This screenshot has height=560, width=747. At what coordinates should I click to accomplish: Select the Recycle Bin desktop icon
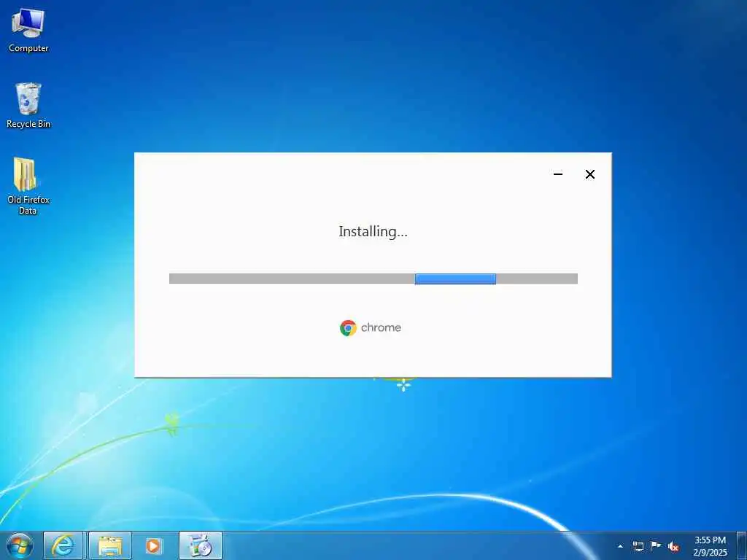[x=28, y=106]
